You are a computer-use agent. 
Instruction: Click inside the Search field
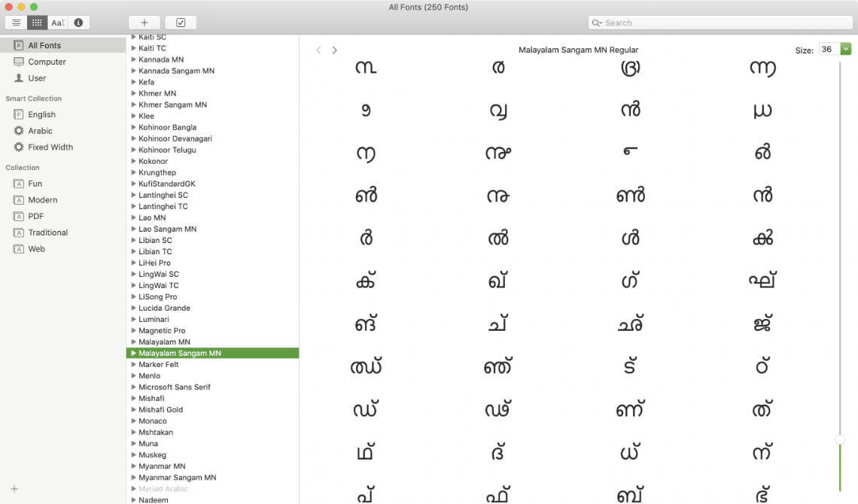[x=719, y=23]
